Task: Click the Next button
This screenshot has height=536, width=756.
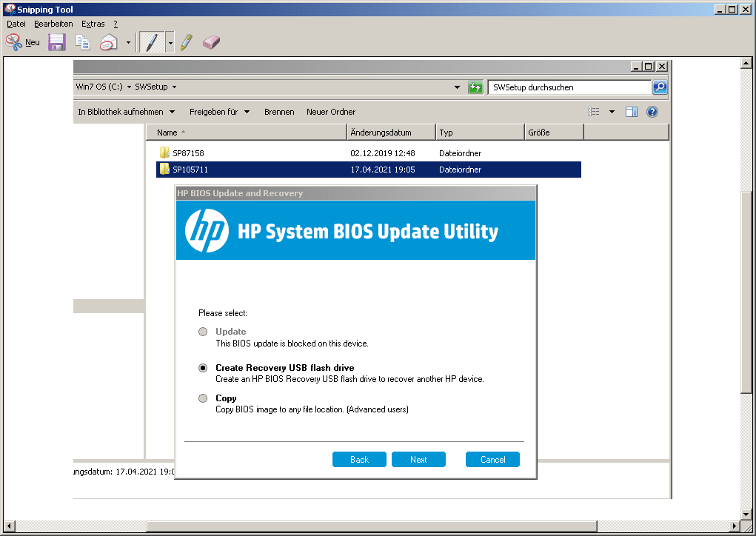Action: 418,459
